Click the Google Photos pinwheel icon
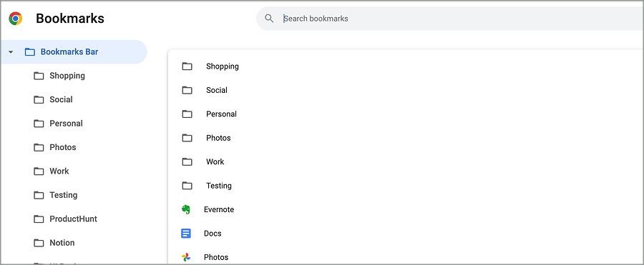Screen dimensions: 644x265 point(185,257)
